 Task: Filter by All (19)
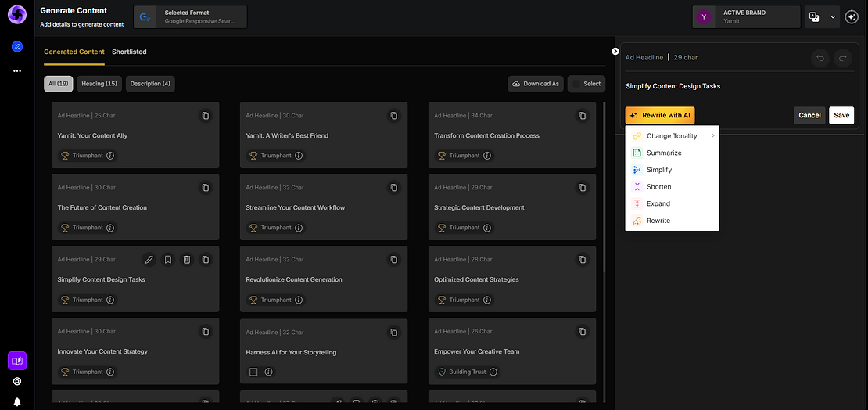click(x=58, y=84)
